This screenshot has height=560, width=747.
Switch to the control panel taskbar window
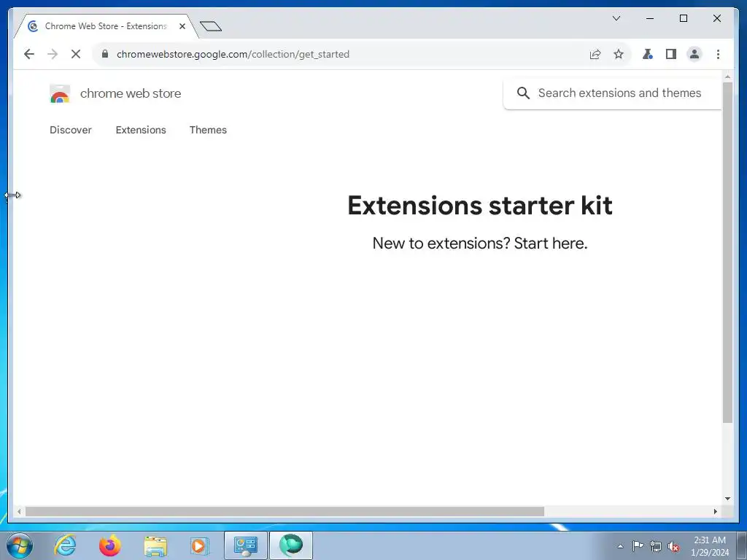click(245, 545)
